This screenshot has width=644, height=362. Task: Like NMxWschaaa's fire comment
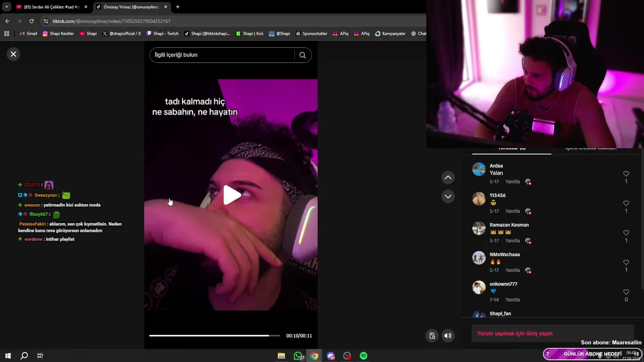(x=626, y=262)
